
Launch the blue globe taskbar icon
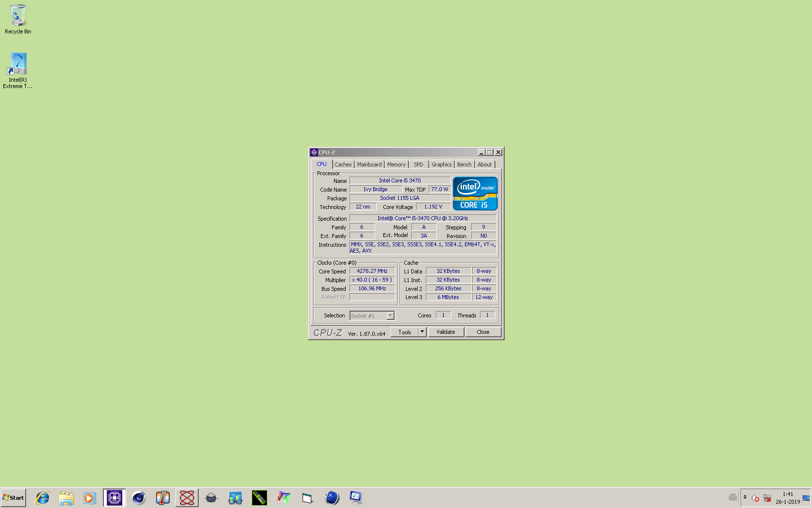click(x=332, y=497)
